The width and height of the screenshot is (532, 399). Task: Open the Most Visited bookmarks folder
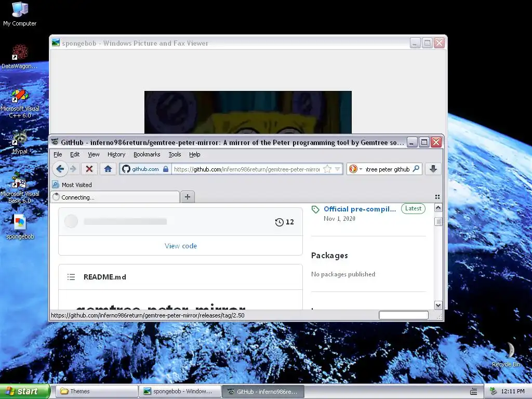[72, 185]
